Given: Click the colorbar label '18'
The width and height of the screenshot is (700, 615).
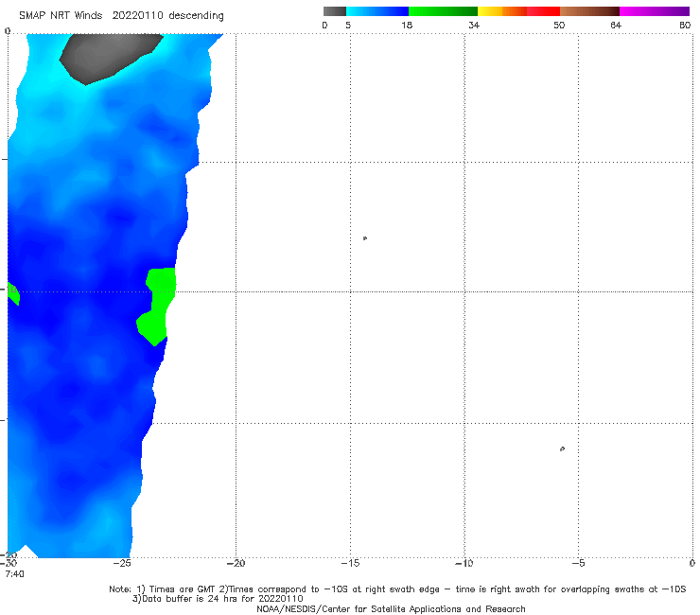Looking at the screenshot, I should point(407,25).
